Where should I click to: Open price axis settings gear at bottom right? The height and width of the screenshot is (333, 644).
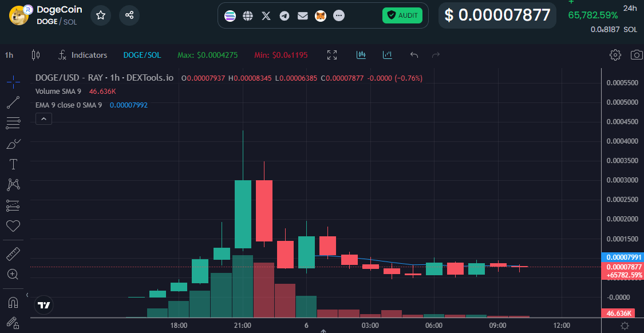point(625,326)
